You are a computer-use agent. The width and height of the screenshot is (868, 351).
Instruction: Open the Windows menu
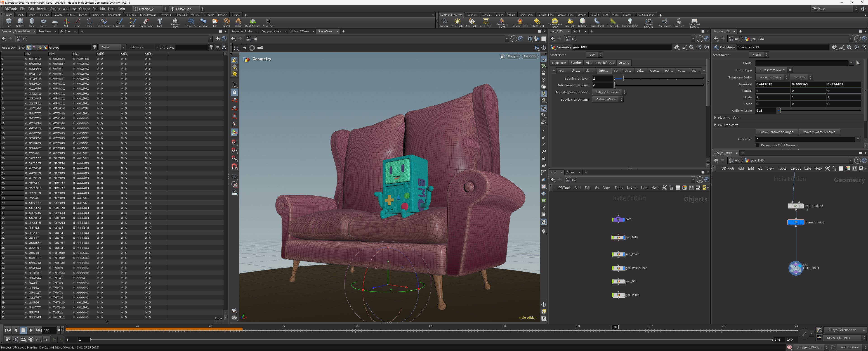(69, 9)
